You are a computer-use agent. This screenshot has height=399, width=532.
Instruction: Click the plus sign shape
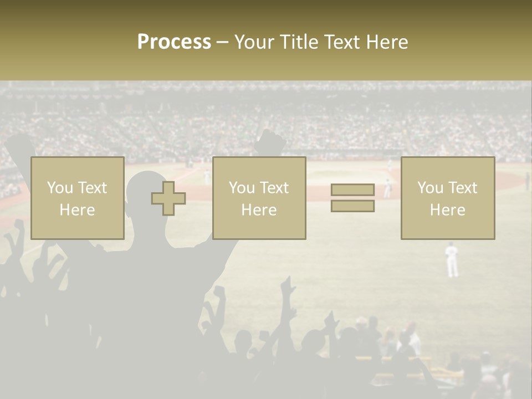pos(168,198)
